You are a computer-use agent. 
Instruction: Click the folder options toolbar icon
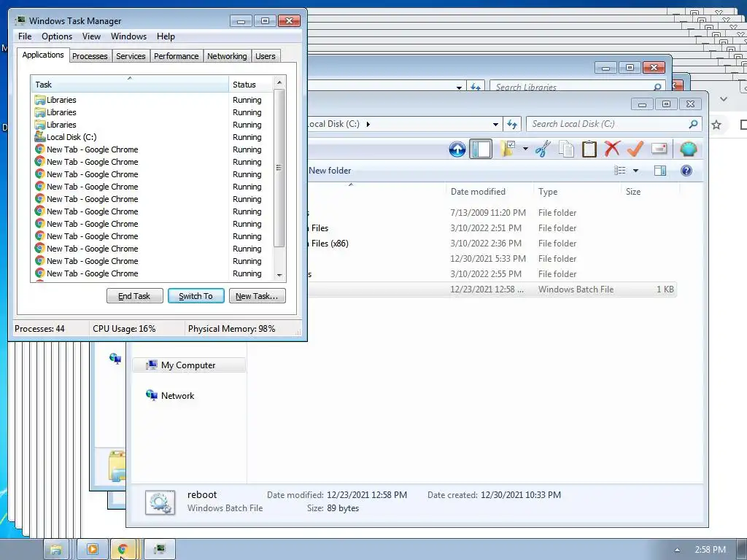click(508, 149)
